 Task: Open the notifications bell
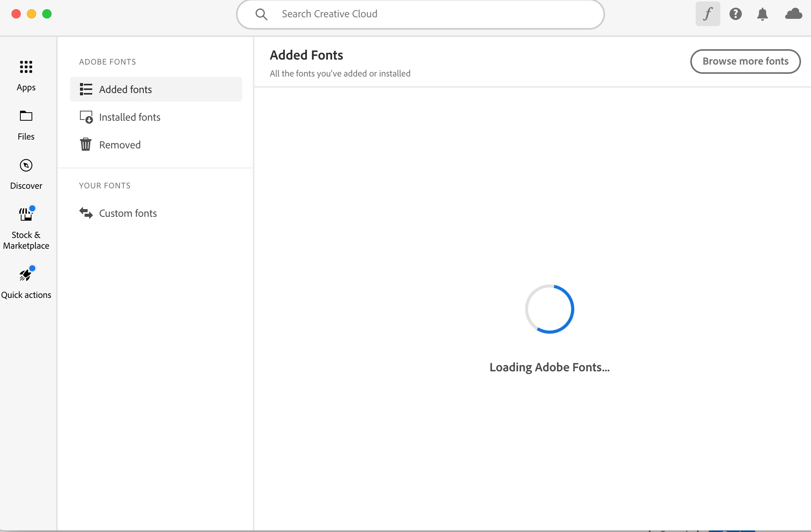click(x=762, y=14)
